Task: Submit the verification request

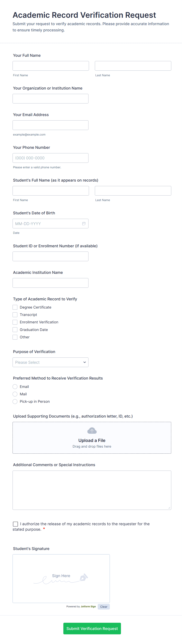Action: [92, 629]
